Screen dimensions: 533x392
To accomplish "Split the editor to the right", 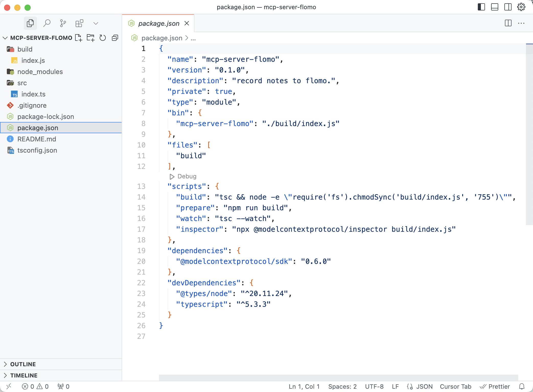I will point(508,23).
